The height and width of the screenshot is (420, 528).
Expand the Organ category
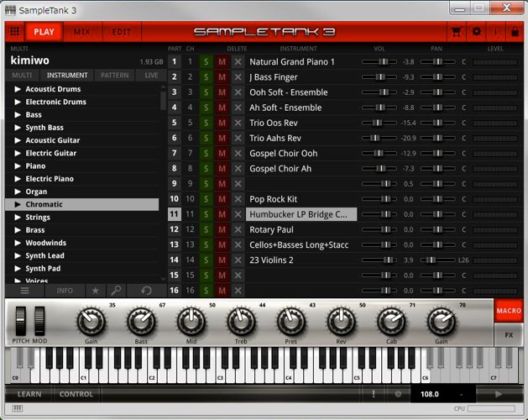coord(18,192)
